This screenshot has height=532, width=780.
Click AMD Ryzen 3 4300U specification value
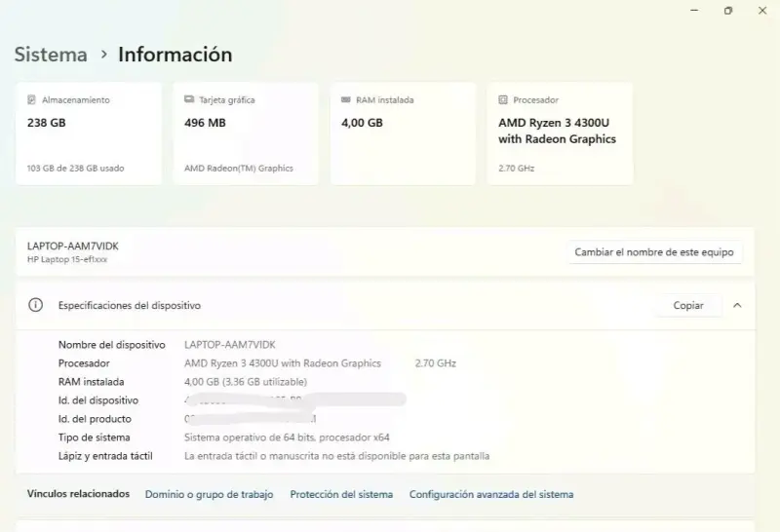[283, 363]
